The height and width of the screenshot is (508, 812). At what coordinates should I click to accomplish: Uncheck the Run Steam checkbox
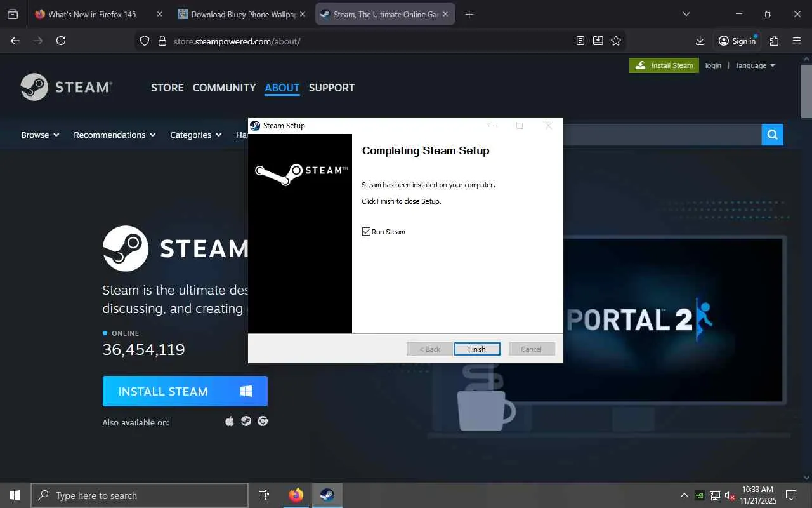pyautogui.click(x=366, y=232)
